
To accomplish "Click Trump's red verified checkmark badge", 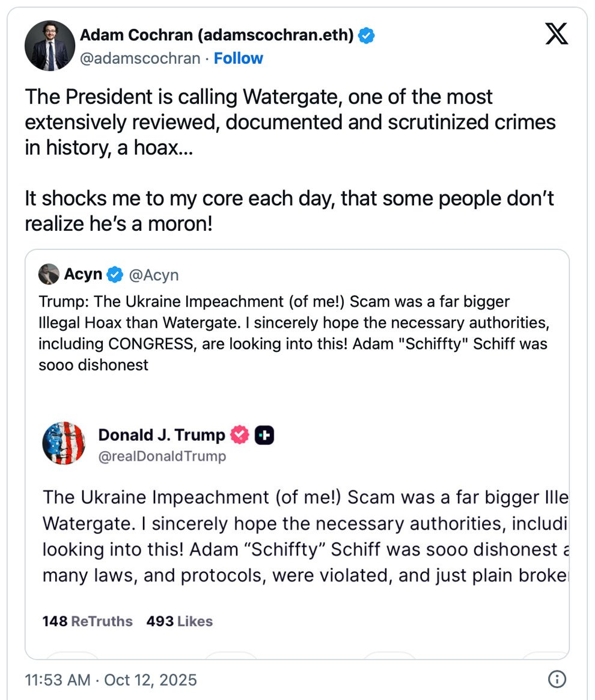I will click(240, 435).
